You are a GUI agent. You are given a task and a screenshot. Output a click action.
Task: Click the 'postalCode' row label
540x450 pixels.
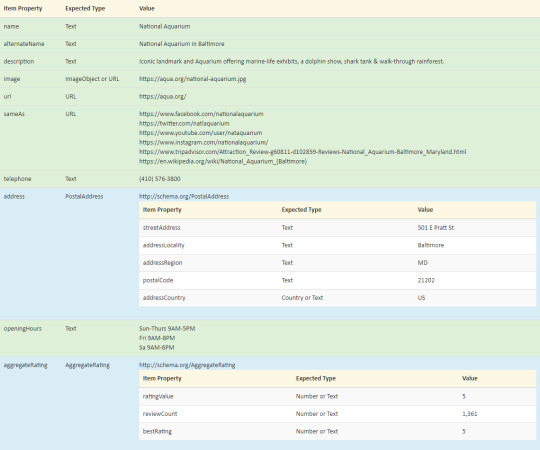pos(158,280)
